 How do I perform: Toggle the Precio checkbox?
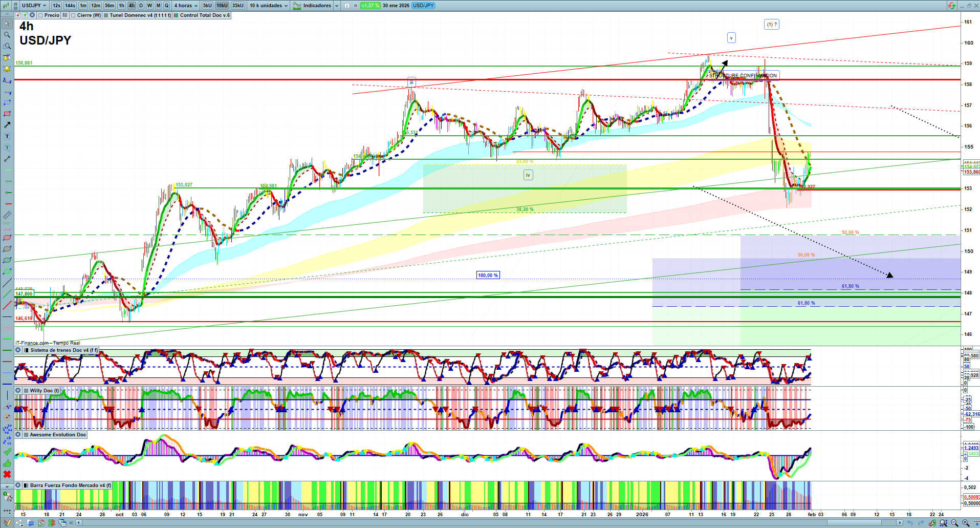40,15
